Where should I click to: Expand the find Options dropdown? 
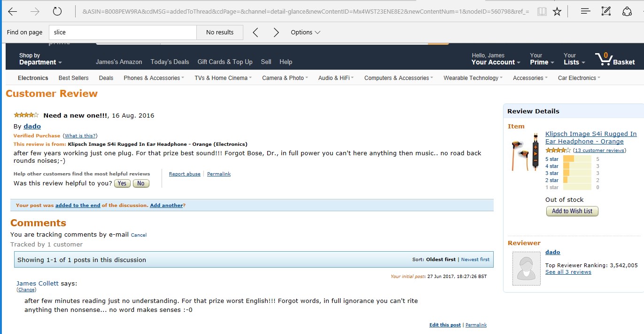(x=305, y=32)
